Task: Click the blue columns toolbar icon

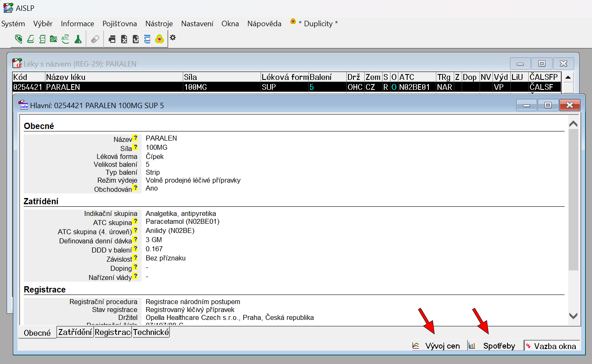Action: click(x=147, y=39)
